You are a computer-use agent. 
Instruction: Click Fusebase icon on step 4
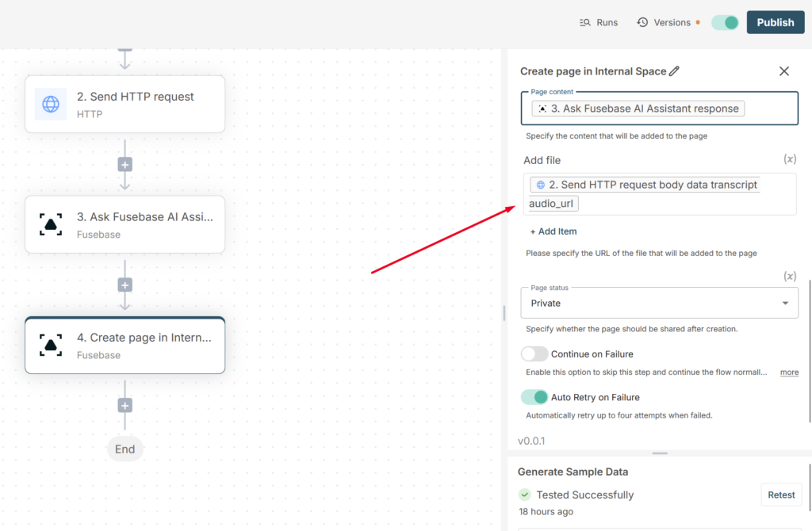pyautogui.click(x=50, y=346)
